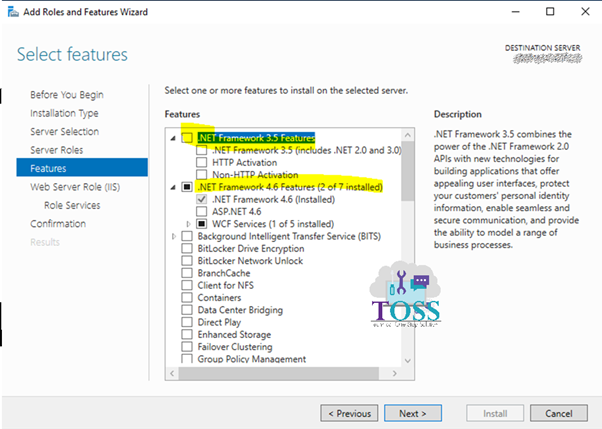This screenshot has height=429, width=602.
Task: Toggle WCF Services checkbox
Action: click(x=202, y=224)
